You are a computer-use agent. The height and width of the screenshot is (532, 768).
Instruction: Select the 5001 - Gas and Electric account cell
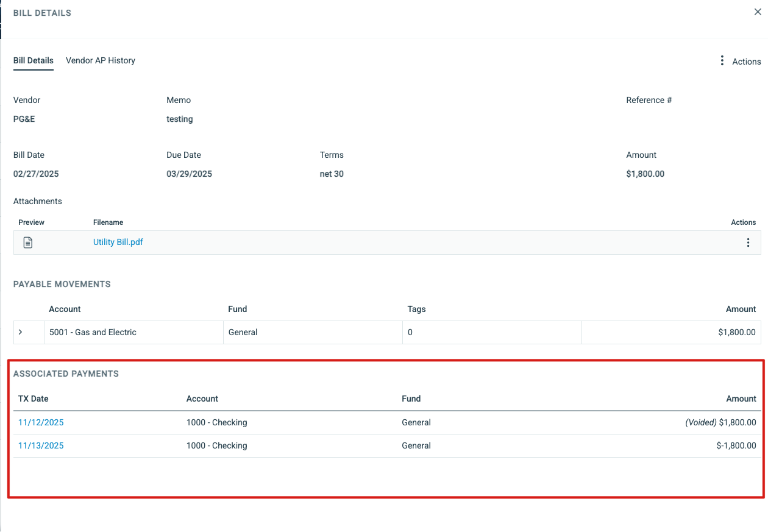(x=93, y=332)
